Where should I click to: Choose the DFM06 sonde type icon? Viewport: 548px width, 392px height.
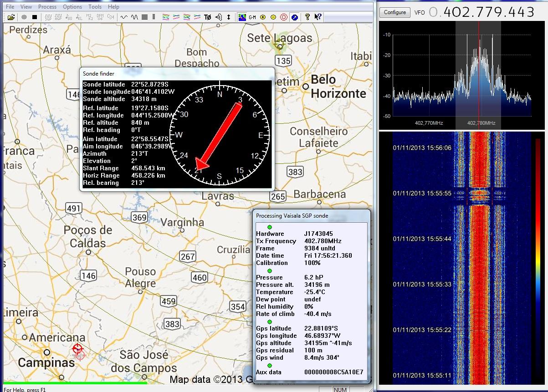[x=100, y=17]
